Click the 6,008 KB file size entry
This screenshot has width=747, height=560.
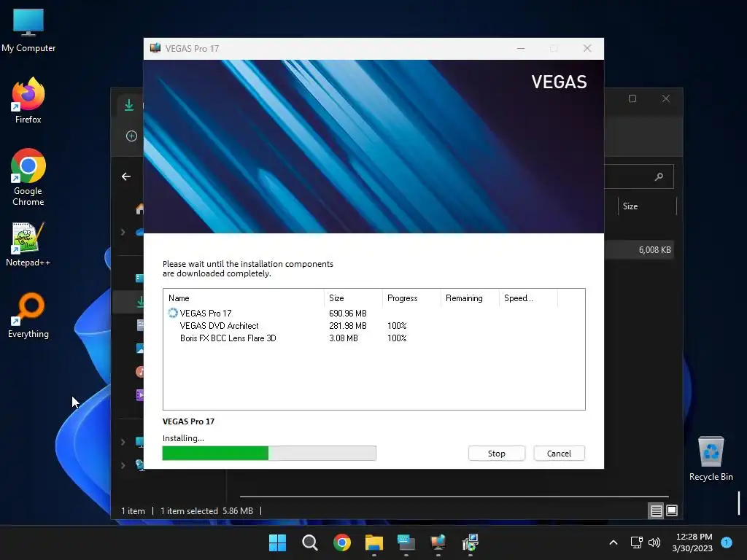point(654,250)
